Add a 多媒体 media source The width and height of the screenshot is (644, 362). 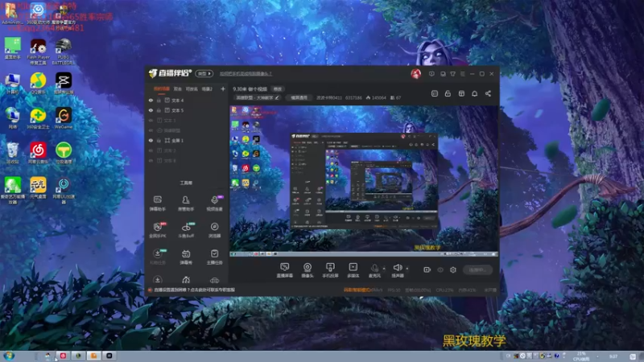[x=353, y=270]
